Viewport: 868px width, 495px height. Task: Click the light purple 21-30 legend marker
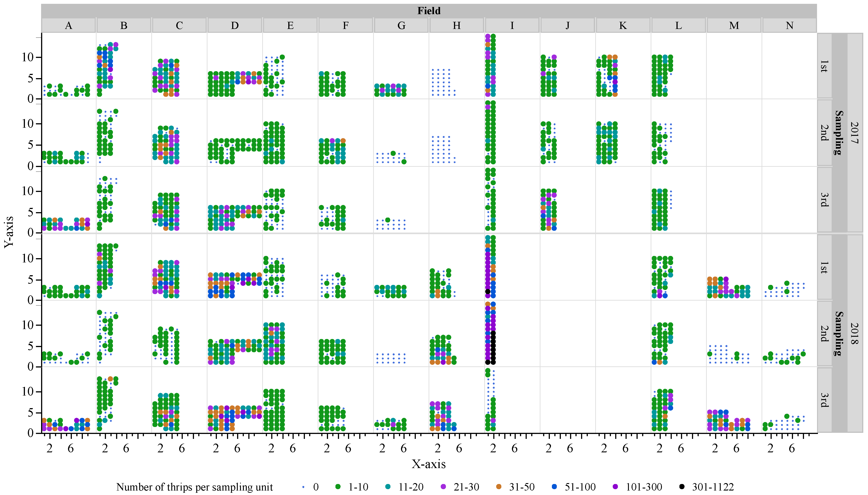[443, 486]
